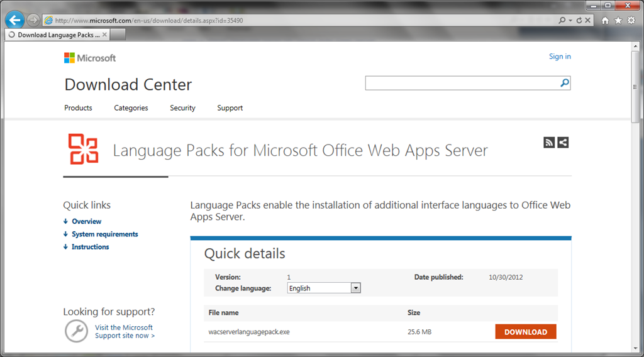Expand the Change language dropdown
The width and height of the screenshot is (644, 357).
click(x=355, y=288)
